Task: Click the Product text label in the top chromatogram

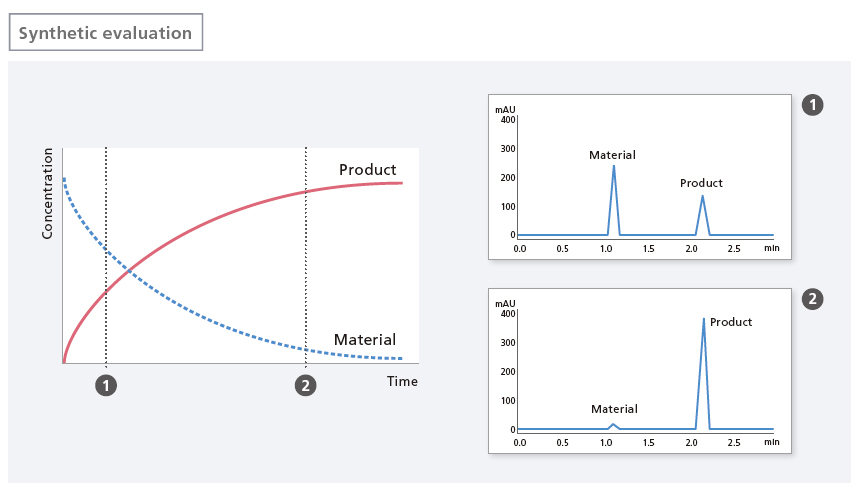Action: [701, 183]
